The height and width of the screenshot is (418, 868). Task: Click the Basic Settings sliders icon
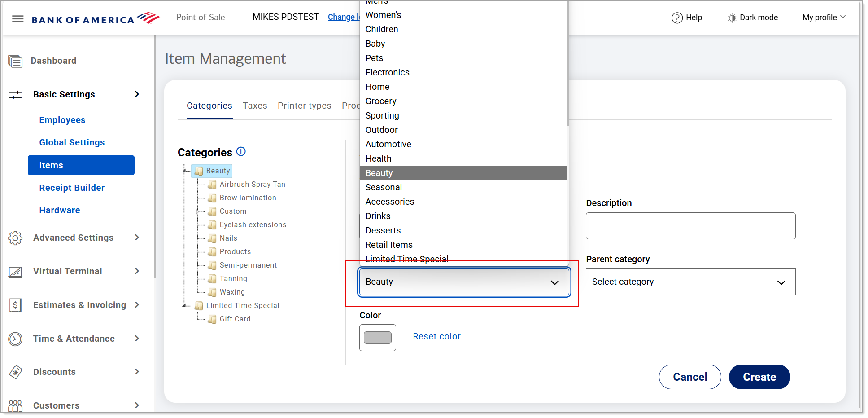point(15,95)
